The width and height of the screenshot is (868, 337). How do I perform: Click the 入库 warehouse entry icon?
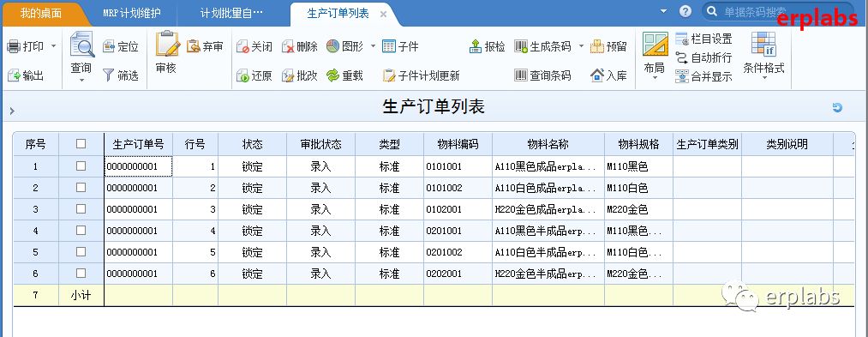596,75
